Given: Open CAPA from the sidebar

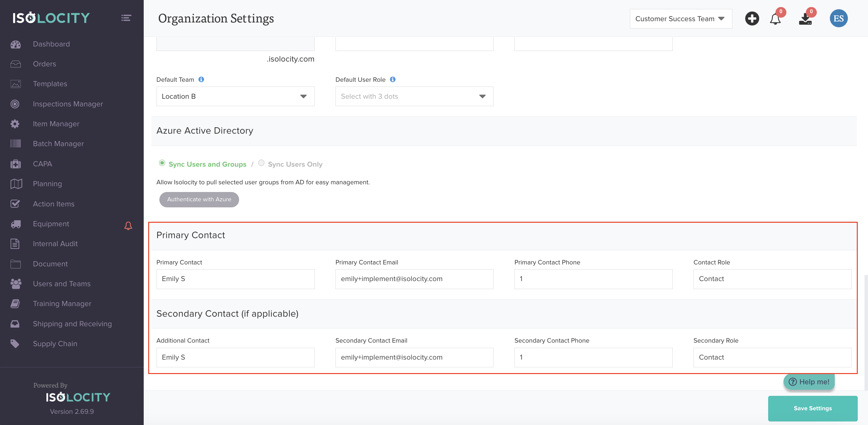Looking at the screenshot, I should (x=43, y=164).
